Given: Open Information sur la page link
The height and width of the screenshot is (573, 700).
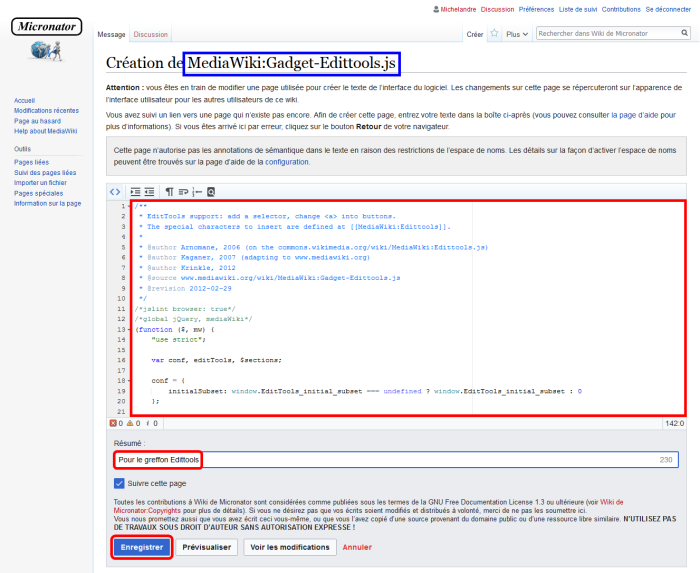Looking at the screenshot, I should point(47,203).
